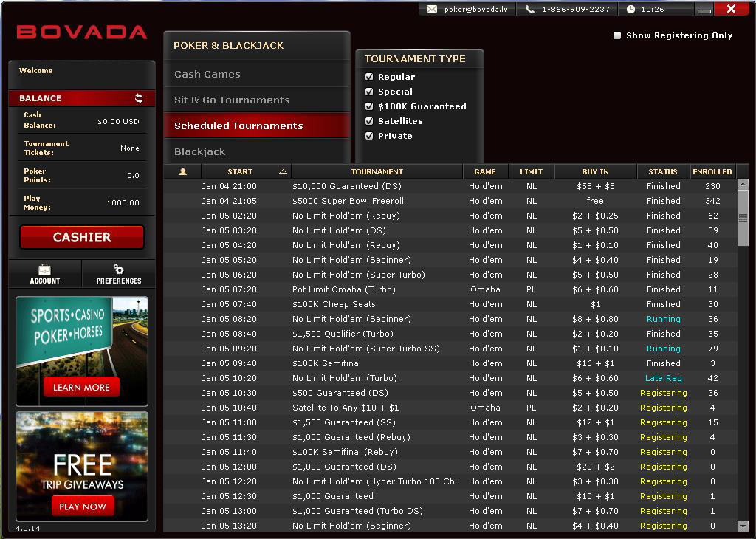
Task: Click the Bovada logo
Action: pyautogui.click(x=82, y=32)
